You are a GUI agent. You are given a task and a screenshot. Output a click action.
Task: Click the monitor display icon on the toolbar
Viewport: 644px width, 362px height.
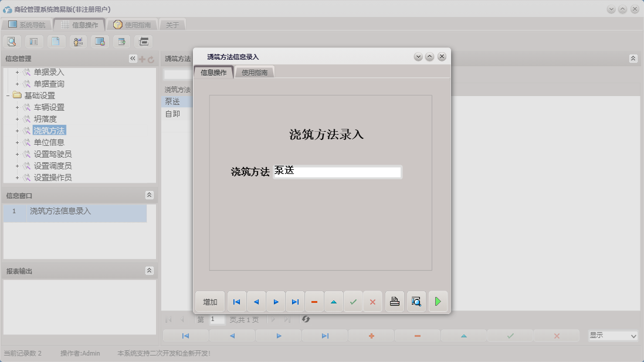pos(99,42)
